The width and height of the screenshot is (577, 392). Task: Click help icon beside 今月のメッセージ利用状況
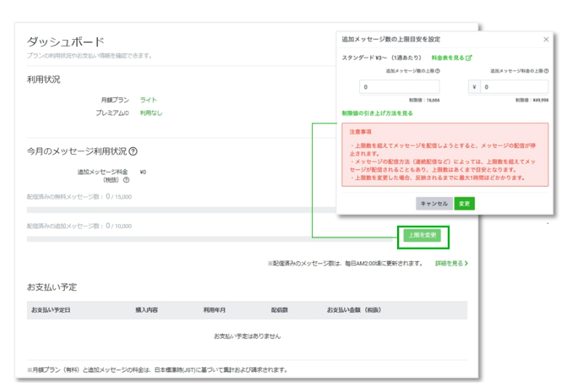pos(134,152)
